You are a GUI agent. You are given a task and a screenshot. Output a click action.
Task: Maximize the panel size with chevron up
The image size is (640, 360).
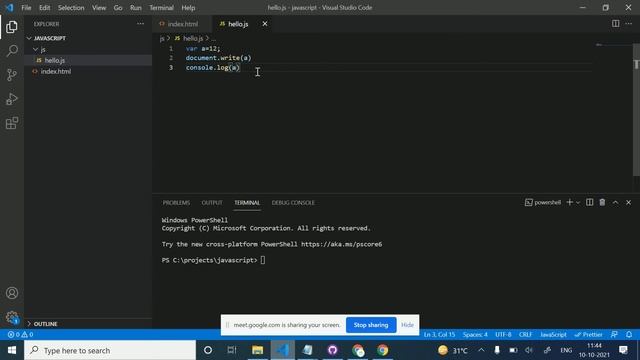tap(616, 202)
